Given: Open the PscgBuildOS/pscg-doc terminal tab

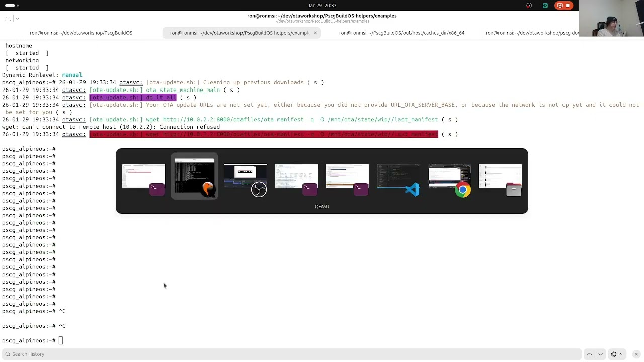Looking at the screenshot, I should click(x=532, y=33).
